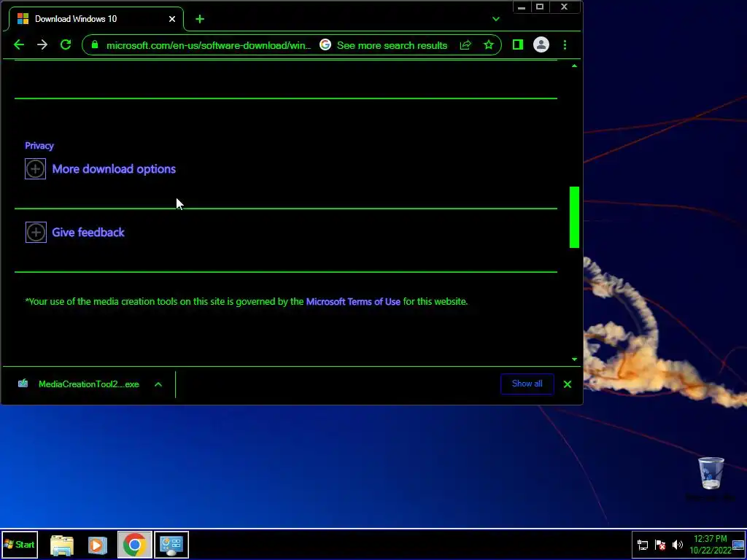747x560 pixels.
Task: Click the scrollbar up arrow
Action: click(x=574, y=66)
